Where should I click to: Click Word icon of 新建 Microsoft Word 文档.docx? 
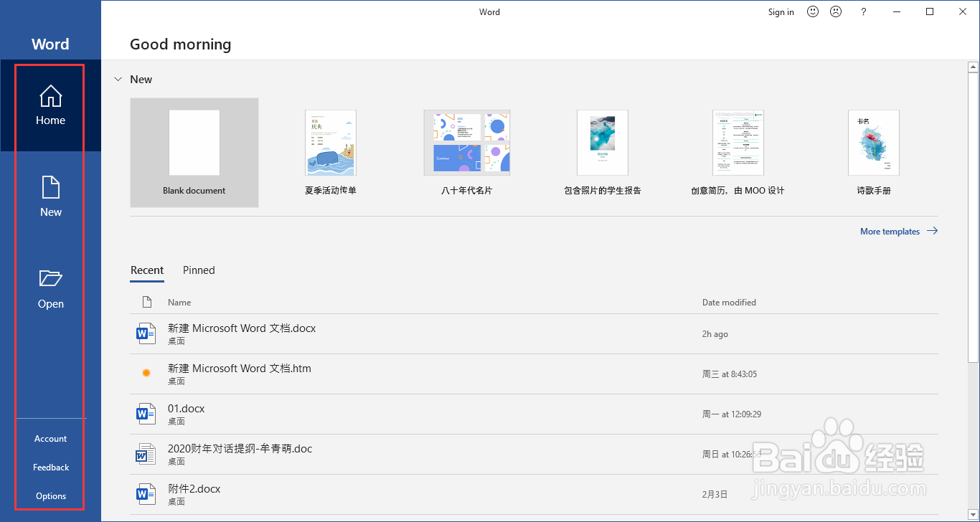pos(146,333)
